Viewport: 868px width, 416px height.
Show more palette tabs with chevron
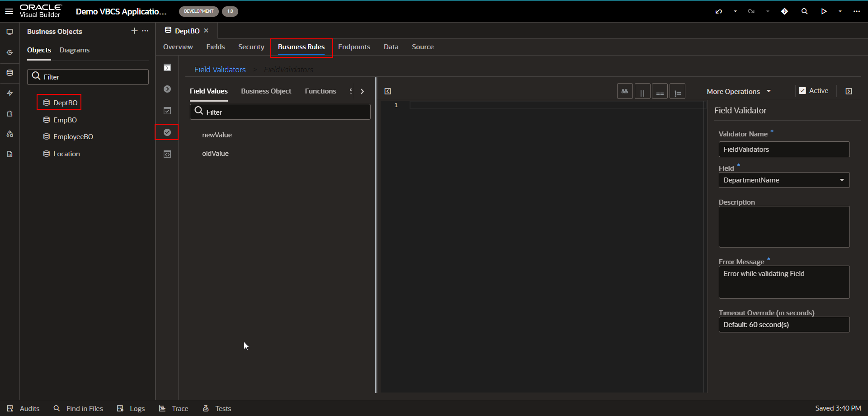tap(362, 91)
